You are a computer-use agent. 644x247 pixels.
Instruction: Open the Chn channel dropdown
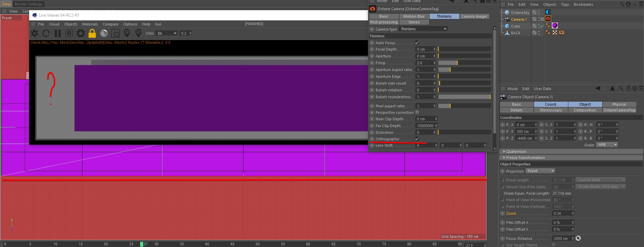point(167,33)
